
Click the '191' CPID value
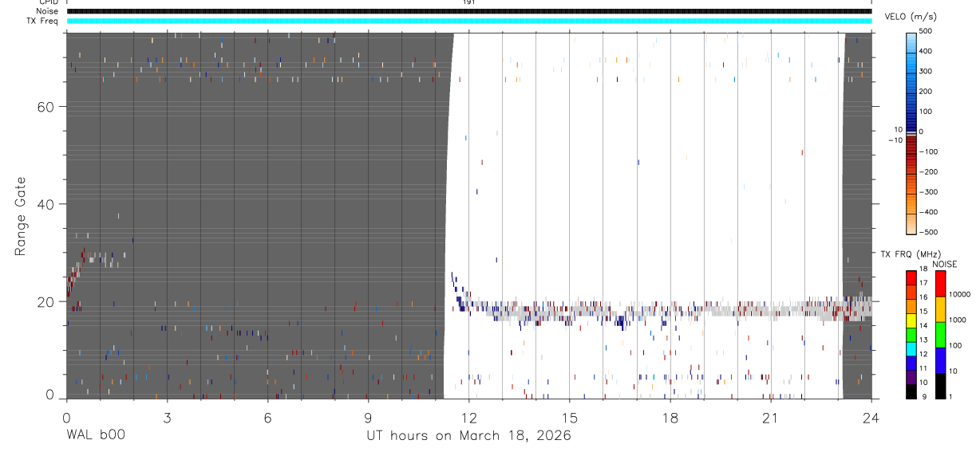coord(468,3)
